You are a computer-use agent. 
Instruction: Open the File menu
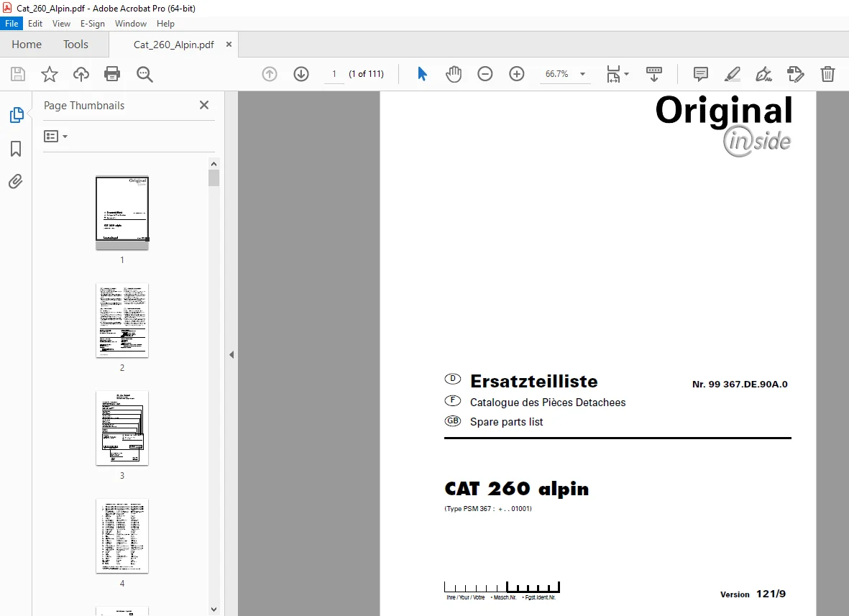click(x=12, y=24)
